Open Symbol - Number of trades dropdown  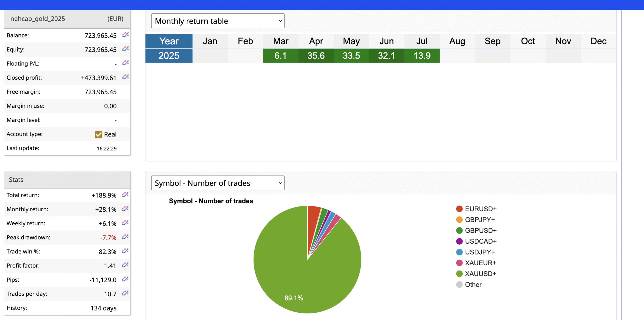pyautogui.click(x=218, y=183)
